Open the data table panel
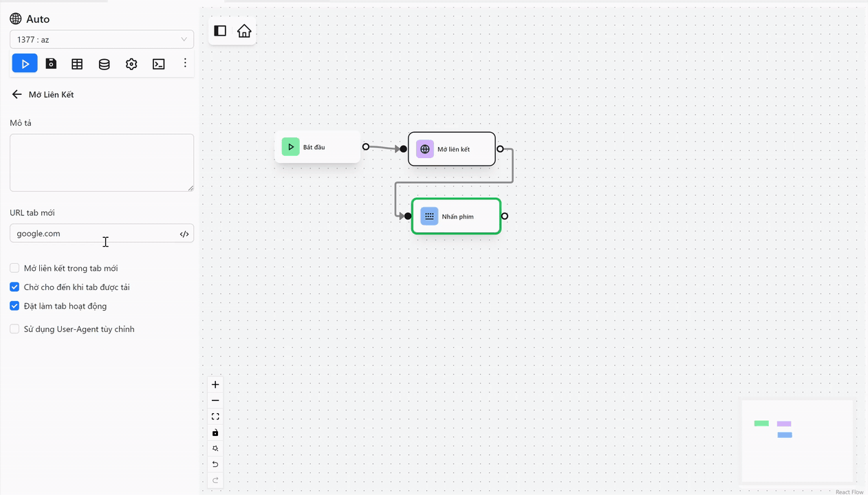 pyautogui.click(x=77, y=63)
